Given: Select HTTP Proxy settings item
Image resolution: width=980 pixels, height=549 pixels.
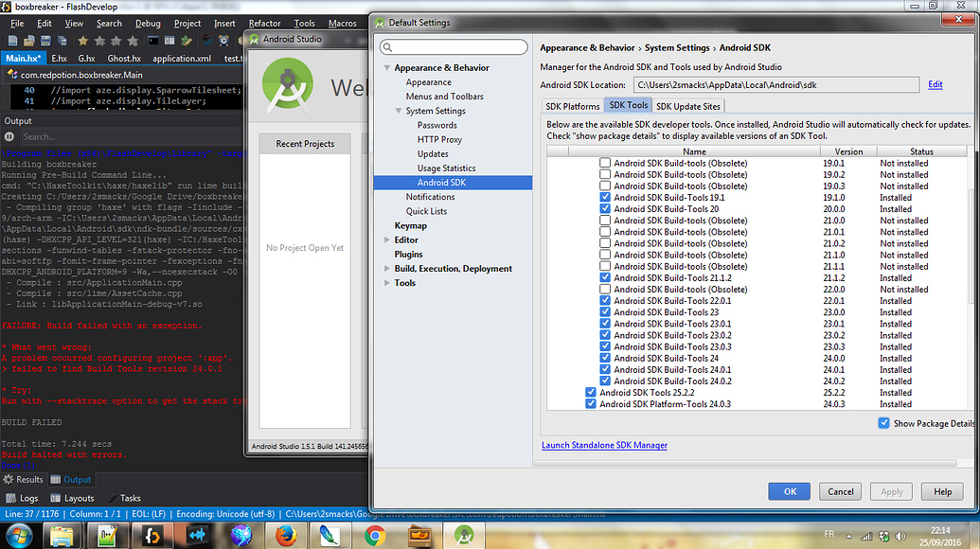Looking at the screenshot, I should point(439,139).
